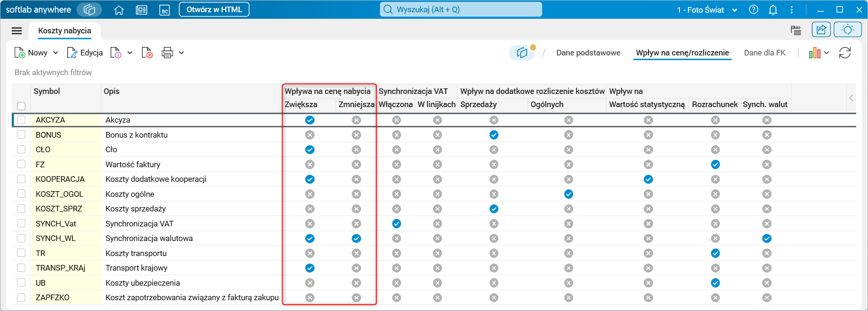Expand the Nowy dropdown arrow
Viewport: 868px width, 311px height.
click(x=55, y=53)
